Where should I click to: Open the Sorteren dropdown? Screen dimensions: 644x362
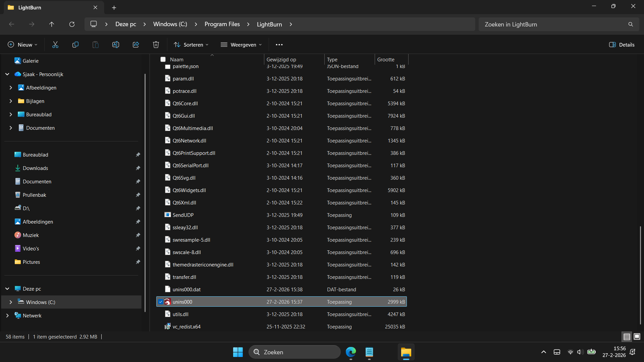pos(191,45)
